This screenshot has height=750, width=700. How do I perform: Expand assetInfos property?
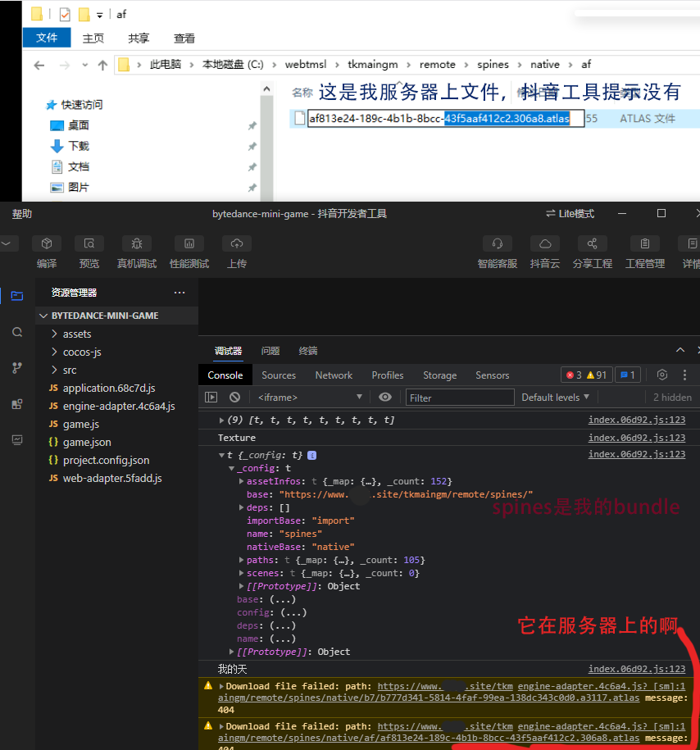click(x=241, y=481)
